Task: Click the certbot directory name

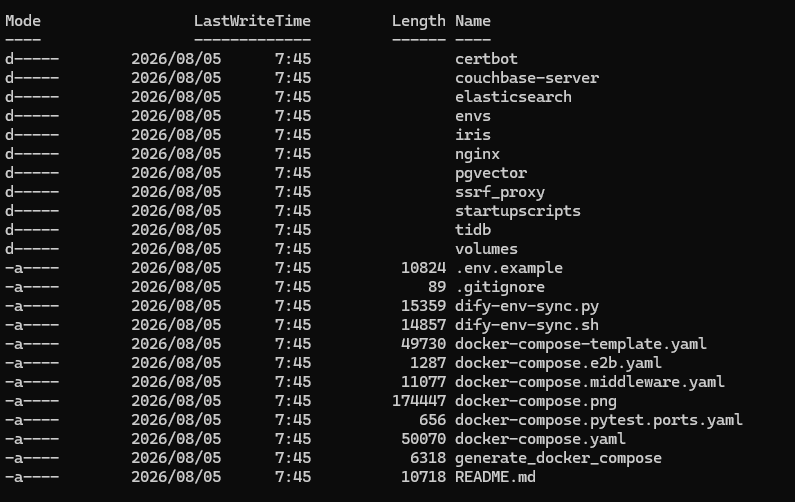Action: point(486,59)
